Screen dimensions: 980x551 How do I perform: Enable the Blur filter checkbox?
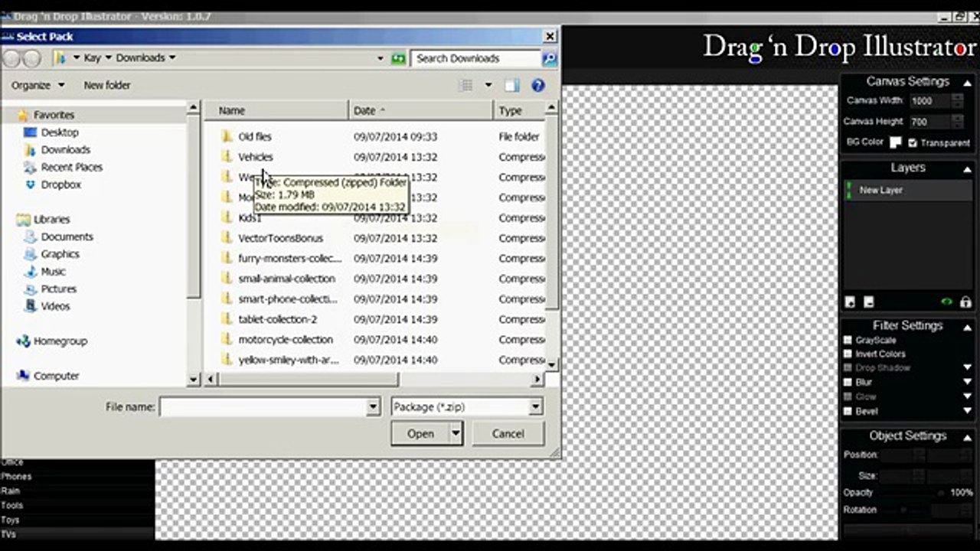coord(848,382)
